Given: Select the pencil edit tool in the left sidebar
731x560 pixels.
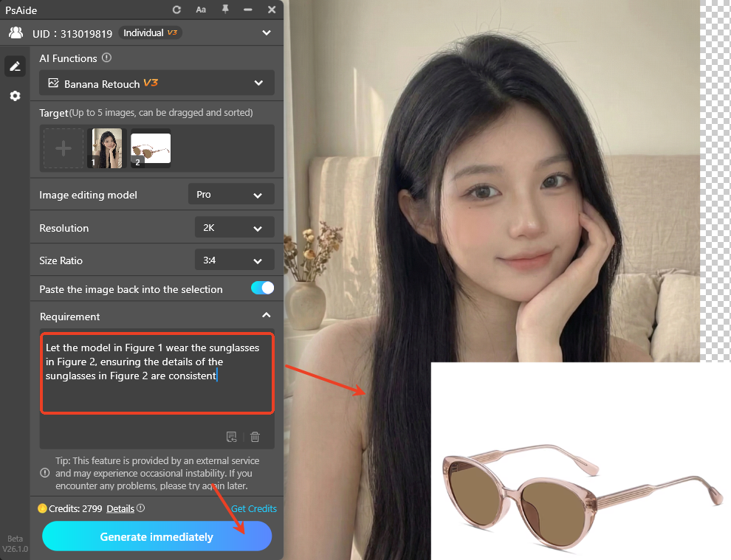Looking at the screenshot, I should (x=15, y=66).
